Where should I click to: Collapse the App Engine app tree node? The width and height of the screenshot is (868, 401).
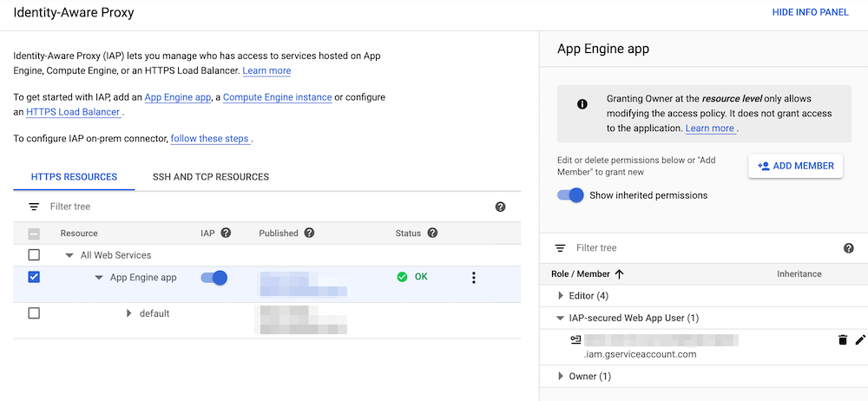pos(99,278)
